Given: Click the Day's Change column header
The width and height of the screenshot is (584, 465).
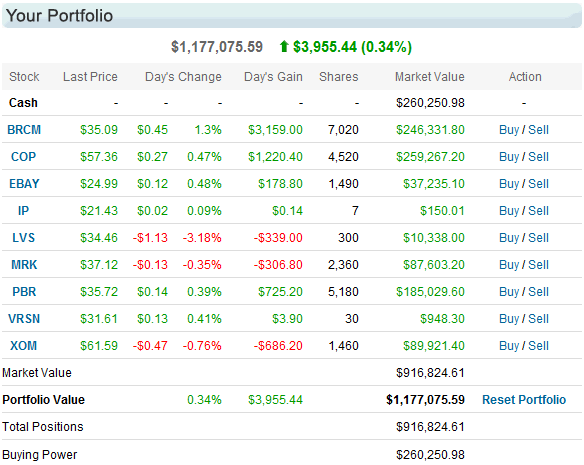Looking at the screenshot, I should click(x=183, y=77).
